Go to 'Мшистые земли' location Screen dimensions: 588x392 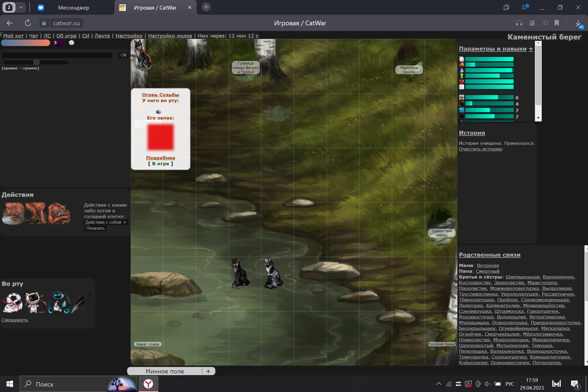[409, 70]
